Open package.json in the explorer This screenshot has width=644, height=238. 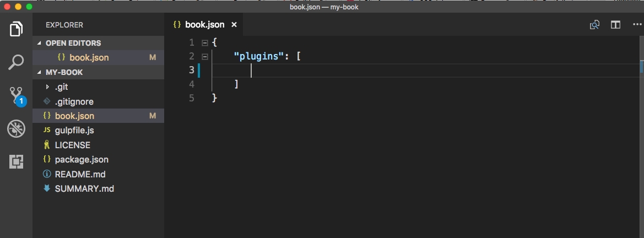click(x=82, y=160)
